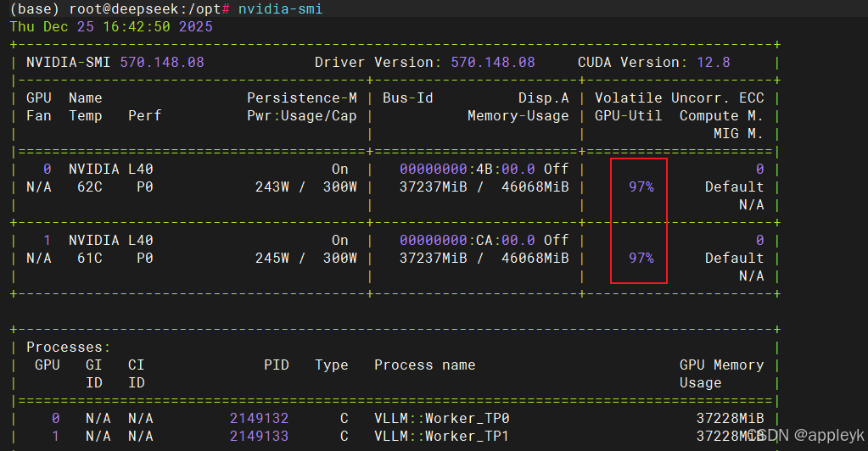The height and width of the screenshot is (451, 868).
Task: Click the CUDA Version: 12.8 text
Action: tap(654, 62)
